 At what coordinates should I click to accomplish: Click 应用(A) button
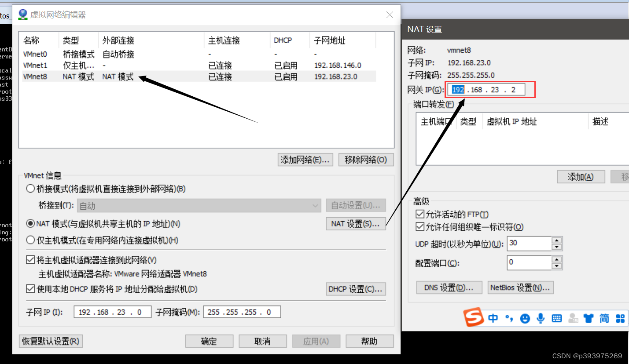click(x=316, y=341)
